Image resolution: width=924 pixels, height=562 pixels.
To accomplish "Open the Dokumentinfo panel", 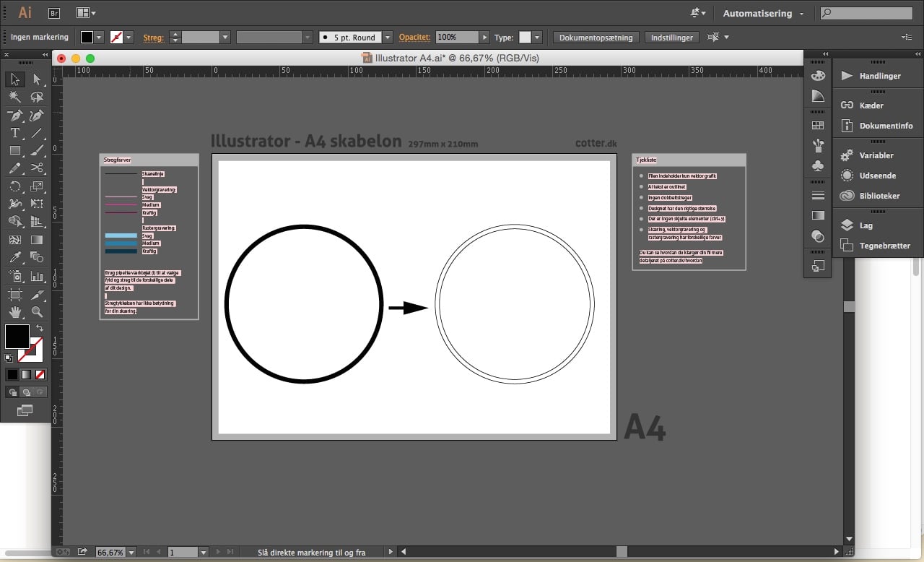I will coord(877,126).
